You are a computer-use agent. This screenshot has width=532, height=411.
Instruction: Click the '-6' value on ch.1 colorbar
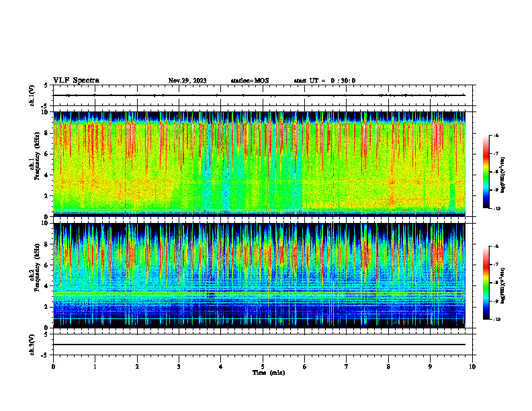pos(496,135)
